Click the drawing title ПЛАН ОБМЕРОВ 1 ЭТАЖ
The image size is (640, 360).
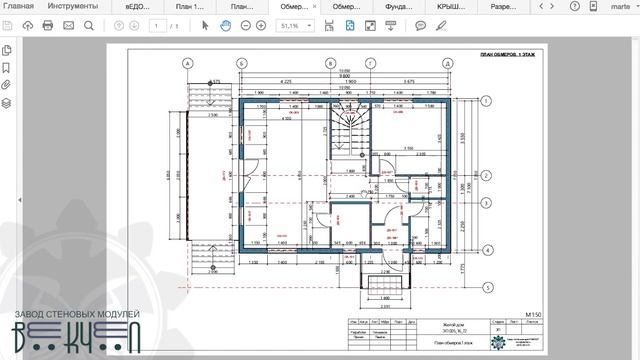click(x=507, y=54)
